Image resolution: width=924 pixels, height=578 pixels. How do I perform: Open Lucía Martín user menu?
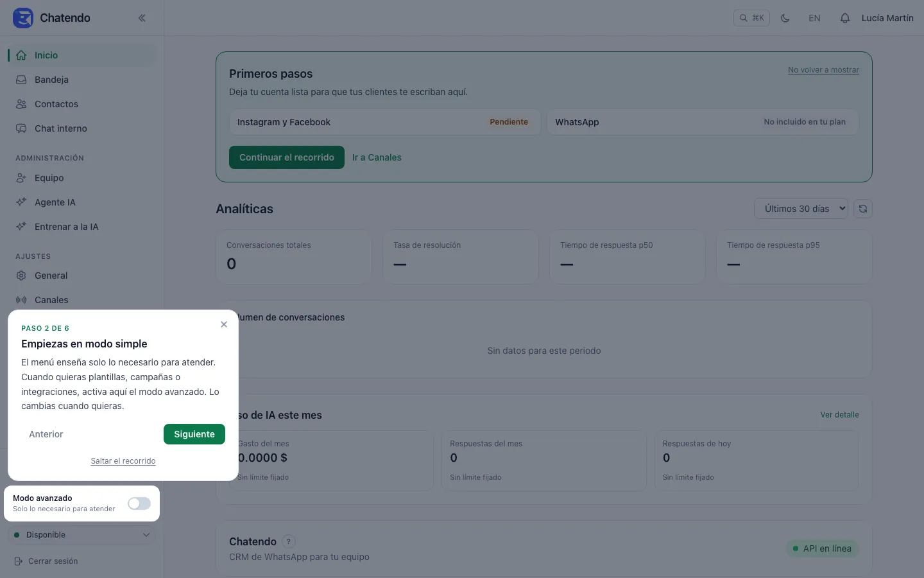pos(887,18)
